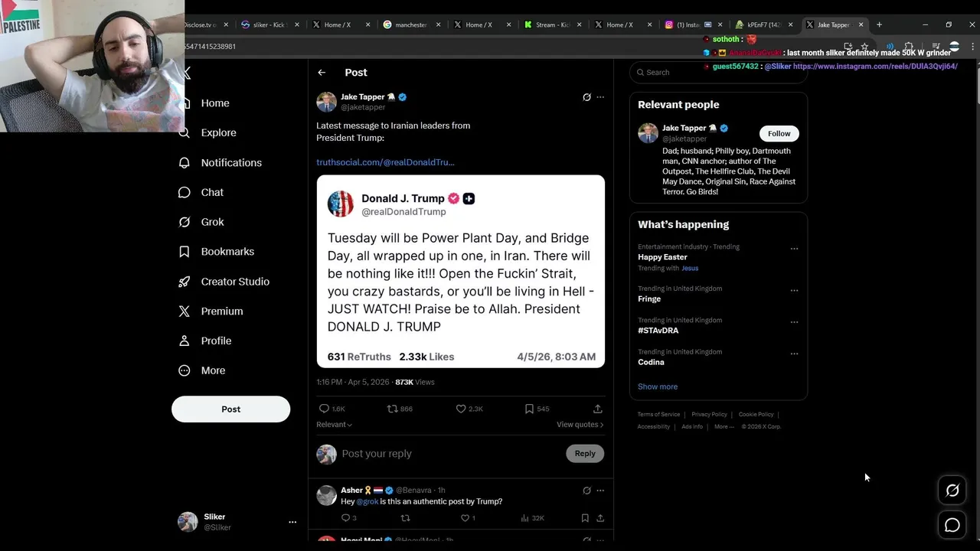Open the Grok sidebar item

(212, 222)
